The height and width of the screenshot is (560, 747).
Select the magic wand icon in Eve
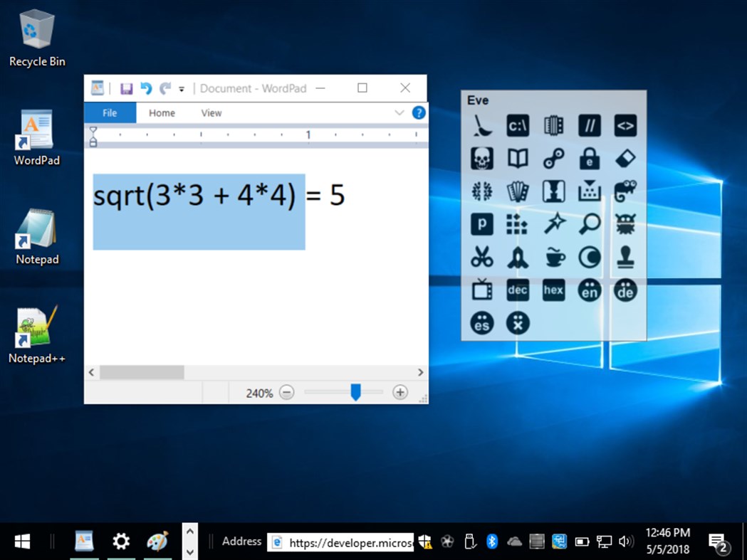pos(553,223)
